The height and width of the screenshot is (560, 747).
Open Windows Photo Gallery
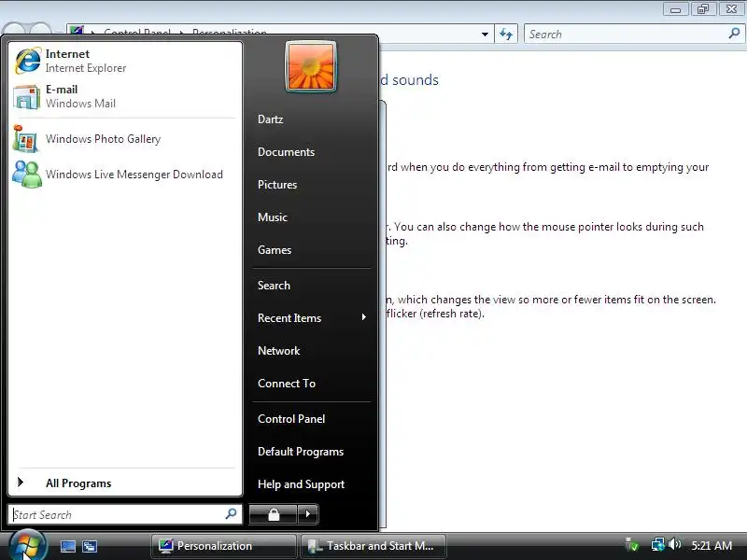[125, 139]
